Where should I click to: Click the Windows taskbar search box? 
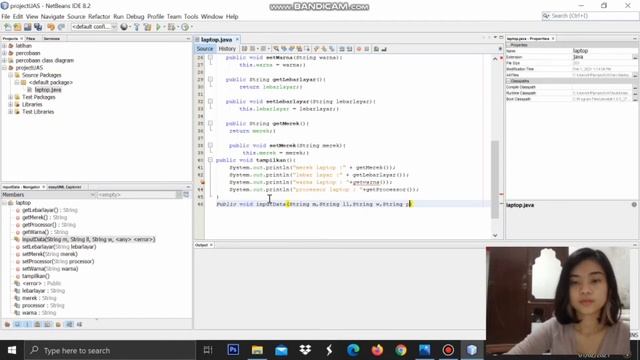tap(110, 350)
